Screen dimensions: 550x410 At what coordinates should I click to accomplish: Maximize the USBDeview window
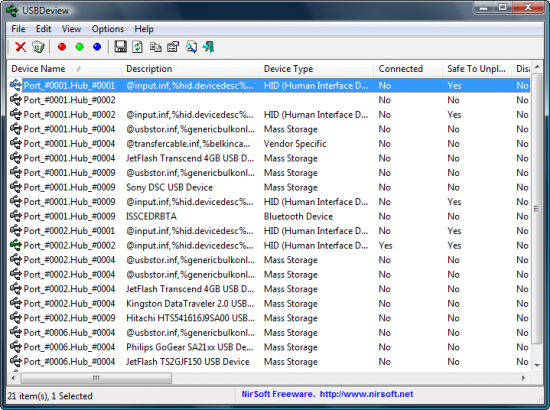[502, 8]
